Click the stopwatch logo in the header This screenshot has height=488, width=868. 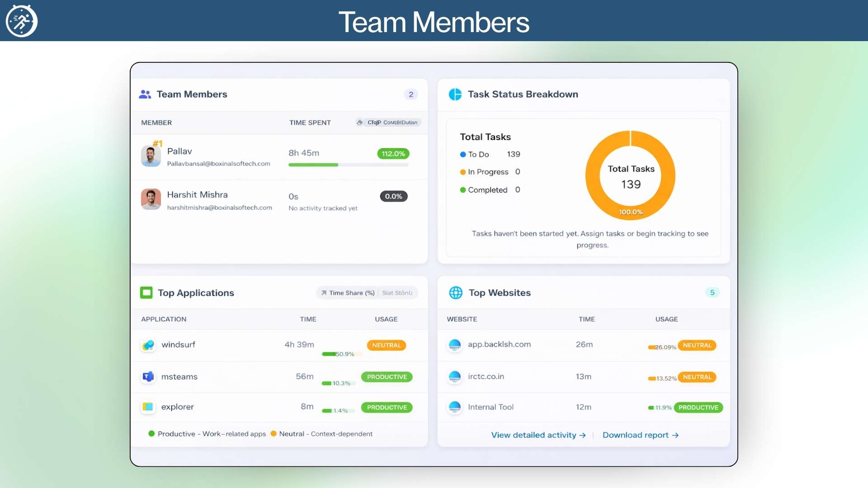pos(21,21)
